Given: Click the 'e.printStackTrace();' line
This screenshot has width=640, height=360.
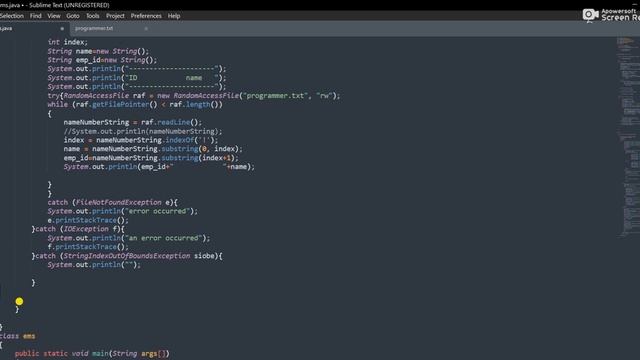Looking at the screenshot, I should 88,220.
